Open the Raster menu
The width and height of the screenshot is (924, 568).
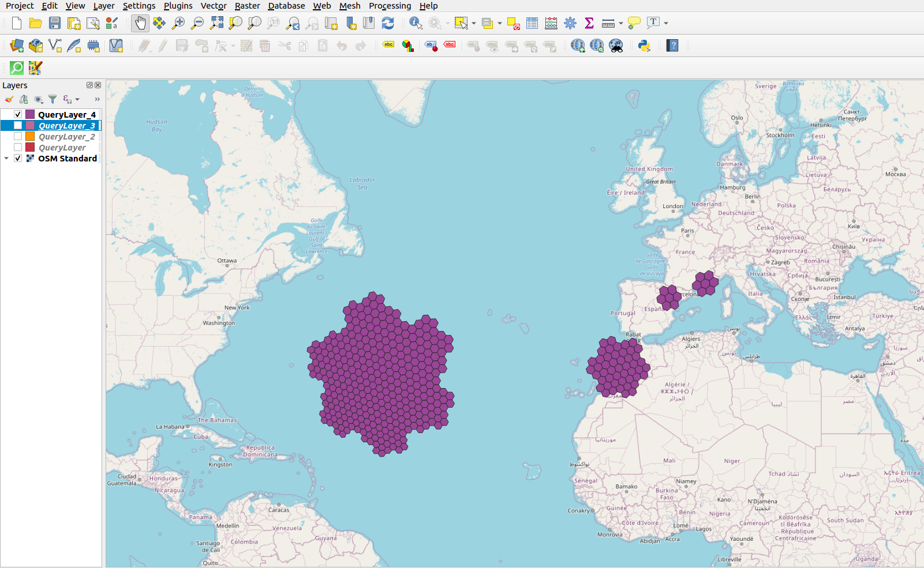coord(247,6)
